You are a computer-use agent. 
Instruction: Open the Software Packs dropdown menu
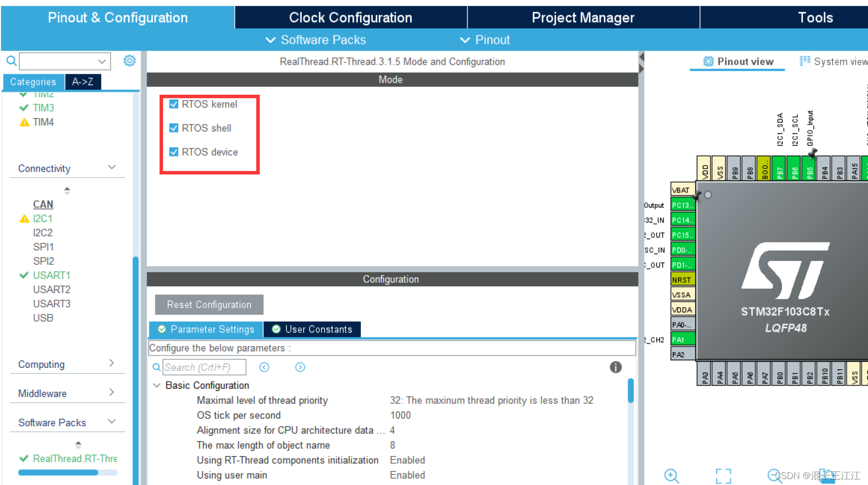[316, 40]
